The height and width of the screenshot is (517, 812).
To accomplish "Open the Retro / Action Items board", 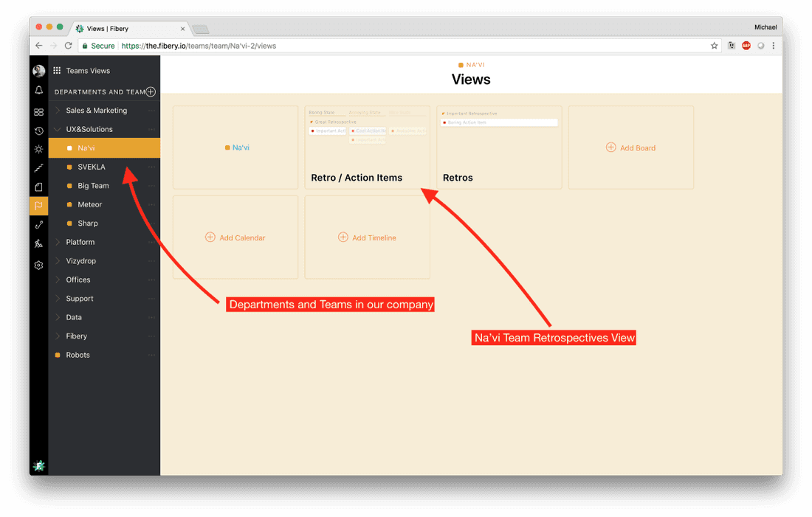I will click(x=367, y=148).
